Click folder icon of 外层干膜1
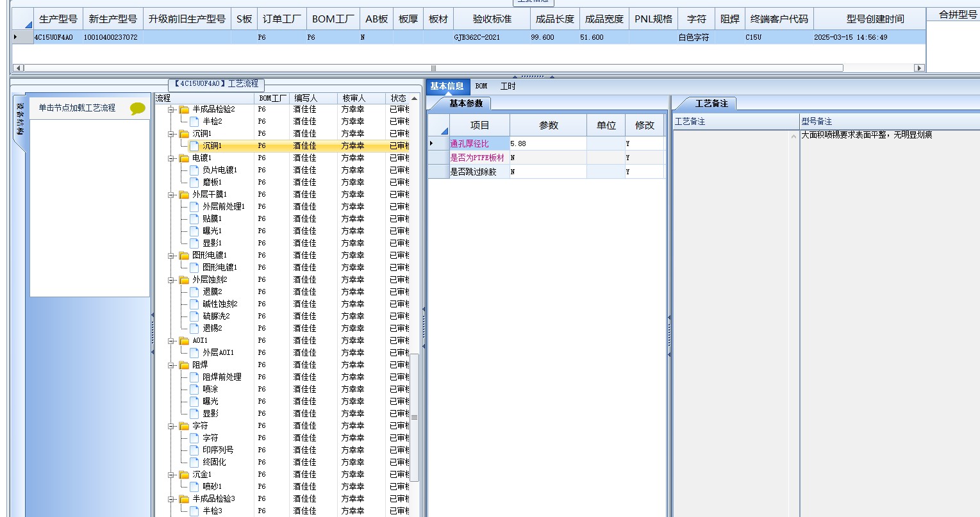Image resolution: width=980 pixels, height=517 pixels. (184, 195)
